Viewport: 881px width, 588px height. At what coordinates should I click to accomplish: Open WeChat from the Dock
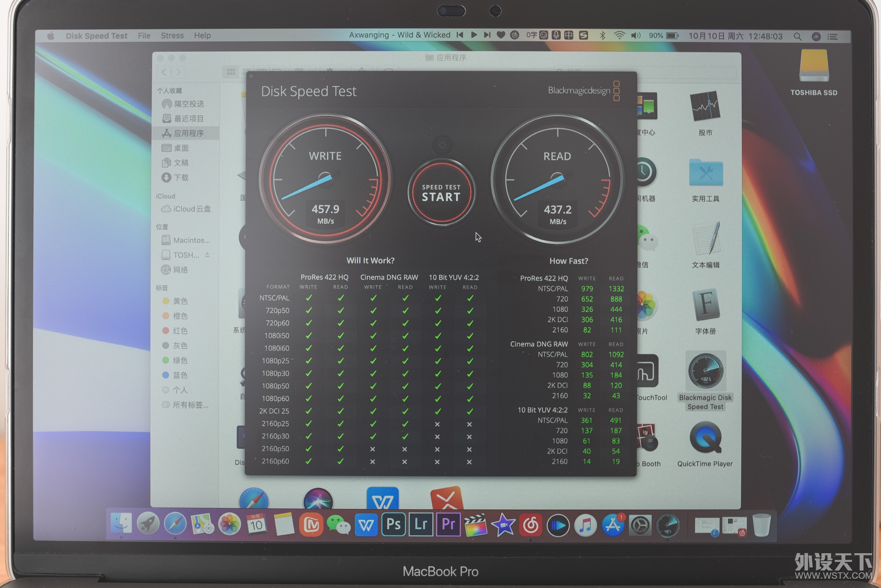[x=338, y=525]
